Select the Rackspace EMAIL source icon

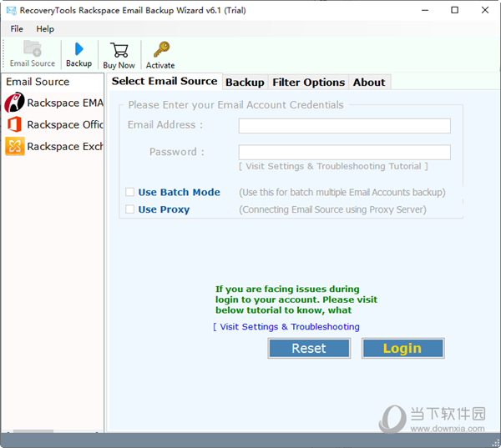[x=14, y=103]
